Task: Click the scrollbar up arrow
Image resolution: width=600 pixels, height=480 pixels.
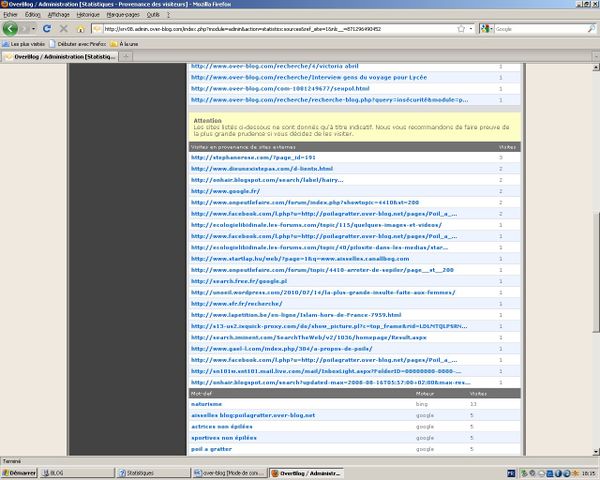Action: tap(596, 67)
